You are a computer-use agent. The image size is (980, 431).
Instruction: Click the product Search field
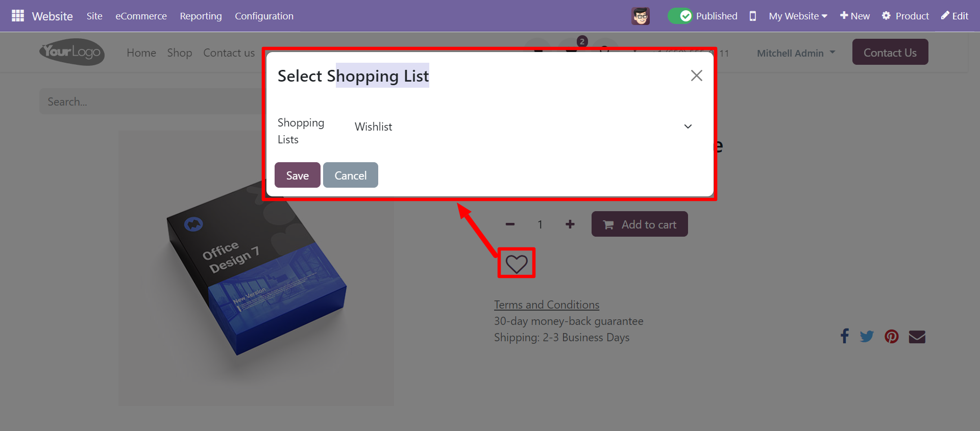[151, 102]
